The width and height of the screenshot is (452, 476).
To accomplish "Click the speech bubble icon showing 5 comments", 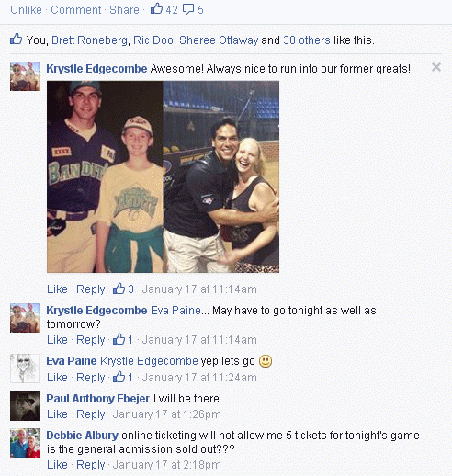I will [188, 9].
